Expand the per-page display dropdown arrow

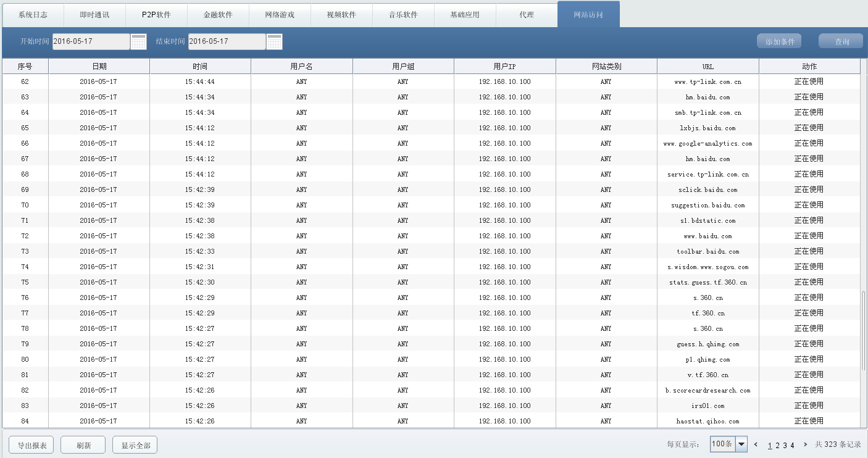point(741,444)
